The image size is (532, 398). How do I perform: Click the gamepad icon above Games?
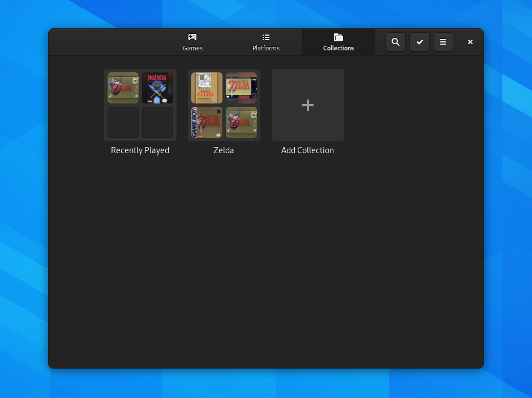tap(192, 37)
